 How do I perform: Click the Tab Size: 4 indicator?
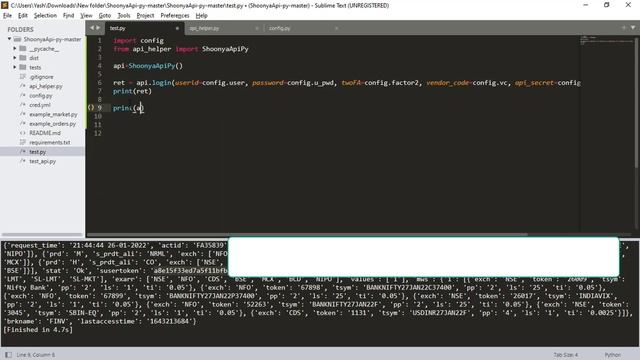point(566,355)
